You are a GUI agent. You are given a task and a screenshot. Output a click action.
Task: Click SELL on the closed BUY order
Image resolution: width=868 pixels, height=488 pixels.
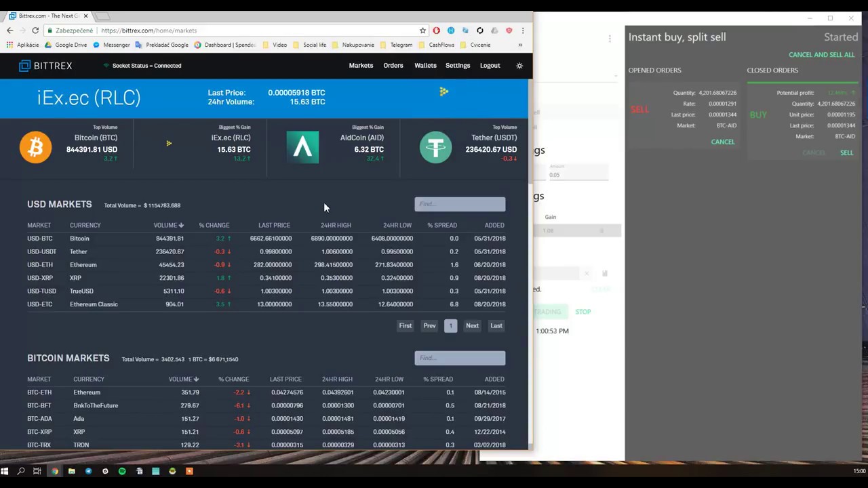[847, 152]
